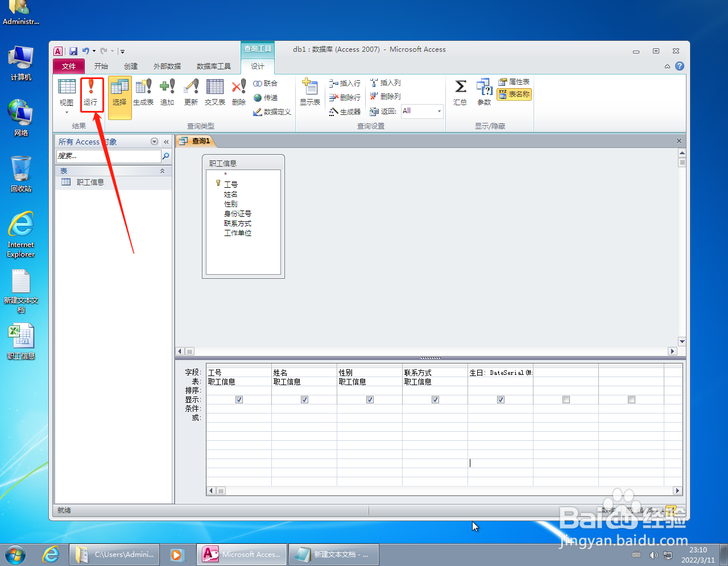The image size is (728, 566).
Task: Close the 查询1 query window
Action: pos(679,141)
